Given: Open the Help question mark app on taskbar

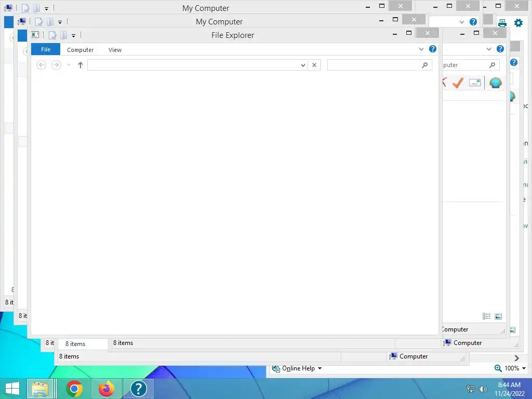Looking at the screenshot, I should pos(138,389).
